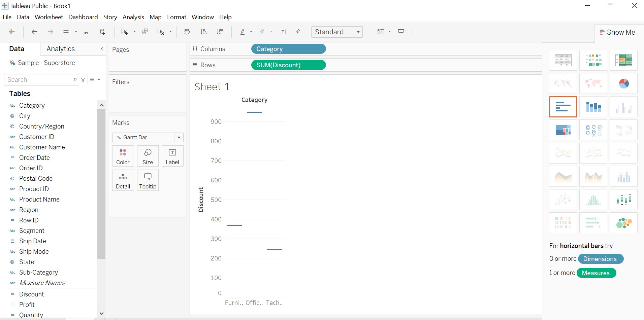Click the Undo back arrow in toolbar
The height and width of the screenshot is (320, 644).
tap(34, 32)
